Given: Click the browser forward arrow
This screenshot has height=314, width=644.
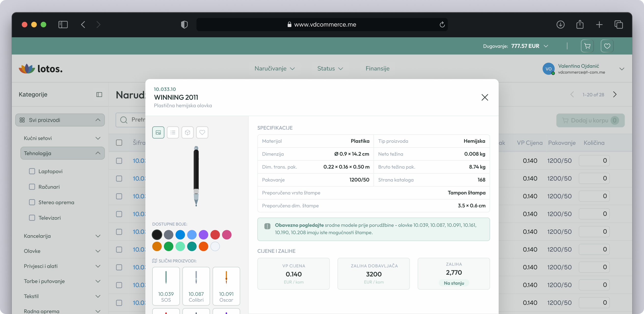Looking at the screenshot, I should pyautogui.click(x=98, y=25).
